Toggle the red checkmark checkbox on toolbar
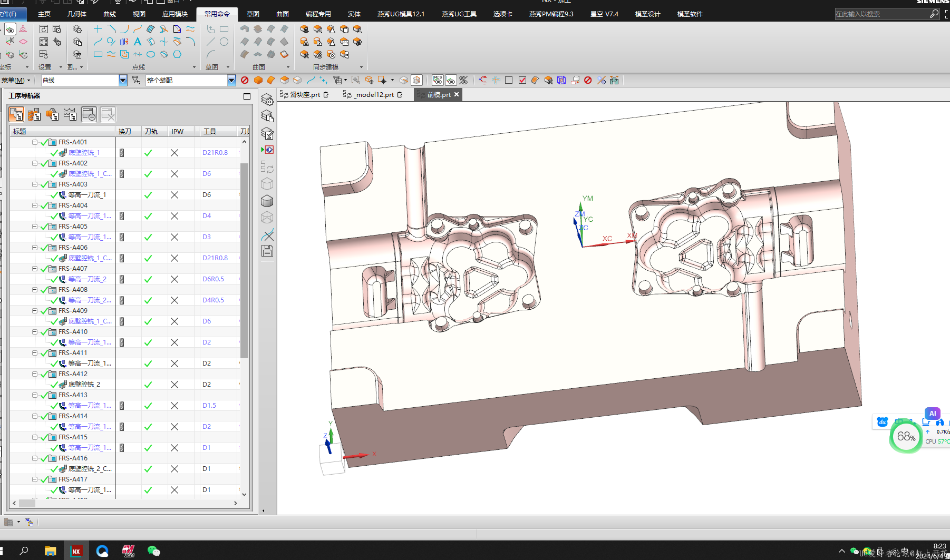The height and width of the screenshot is (560, 950). [x=522, y=80]
